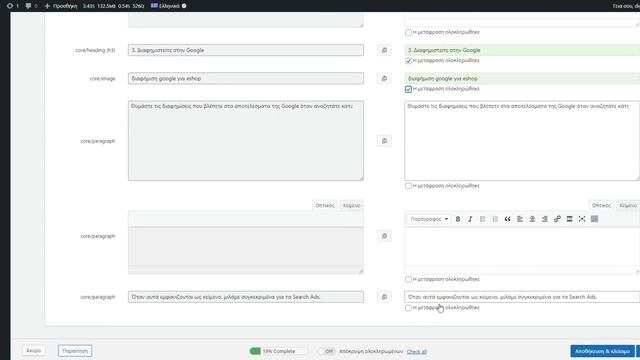Align text left in the editor toolbar
Screen dimensions: 640x360
click(x=520, y=219)
